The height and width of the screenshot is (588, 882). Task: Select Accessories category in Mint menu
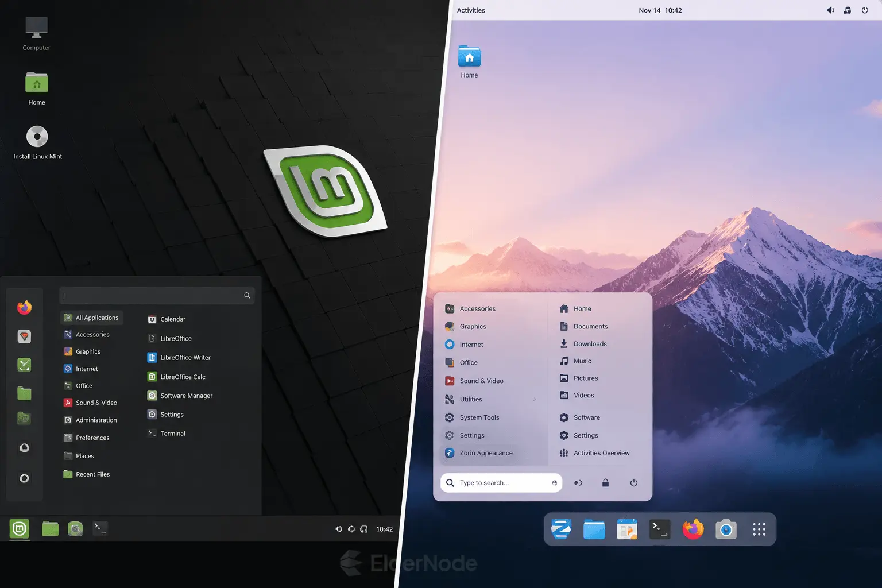[86, 335]
